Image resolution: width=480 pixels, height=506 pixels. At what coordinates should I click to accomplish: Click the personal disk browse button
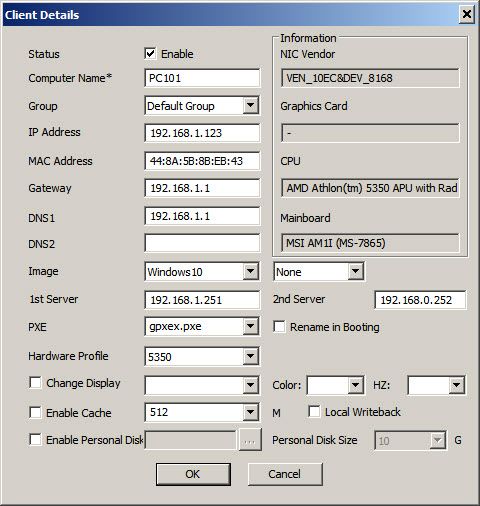click(x=250, y=440)
